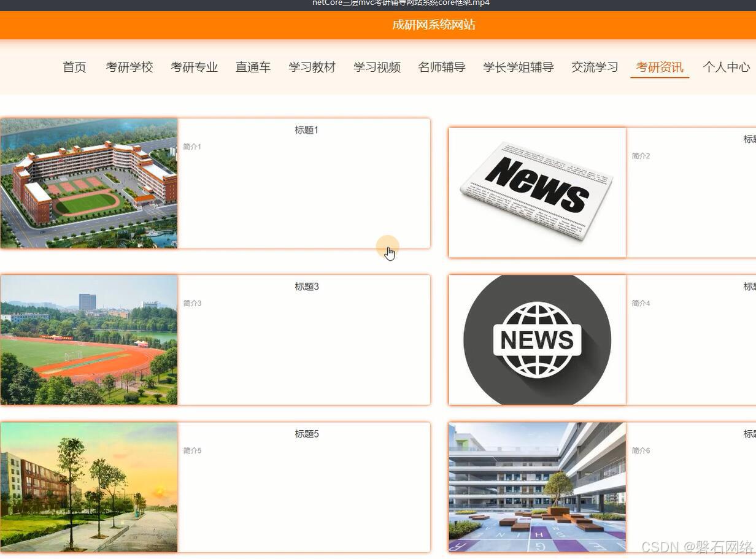Open 个人中心 personal center
Screen dimensions: 756x559
(727, 67)
